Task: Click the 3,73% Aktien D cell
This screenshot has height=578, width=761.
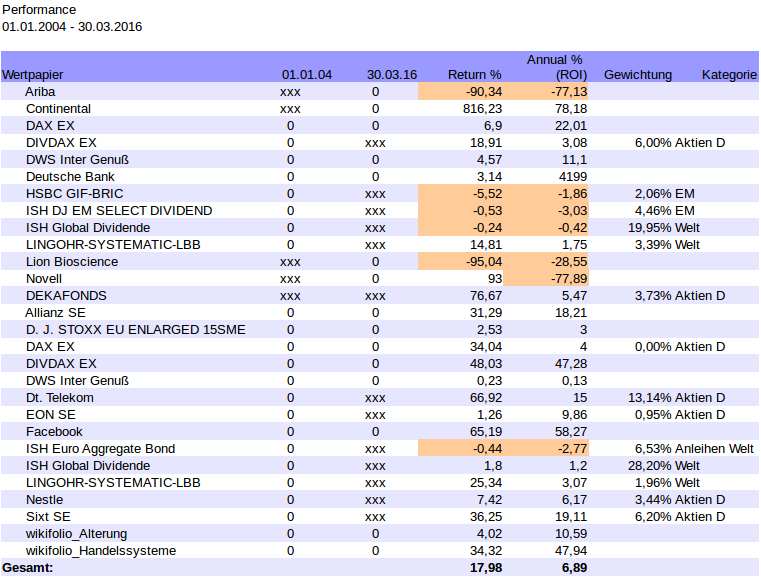Action: [680, 296]
